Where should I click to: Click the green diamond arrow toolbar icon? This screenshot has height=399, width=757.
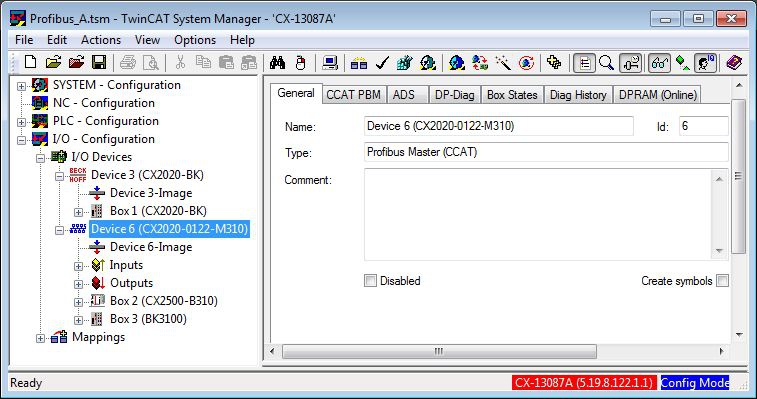point(682,63)
